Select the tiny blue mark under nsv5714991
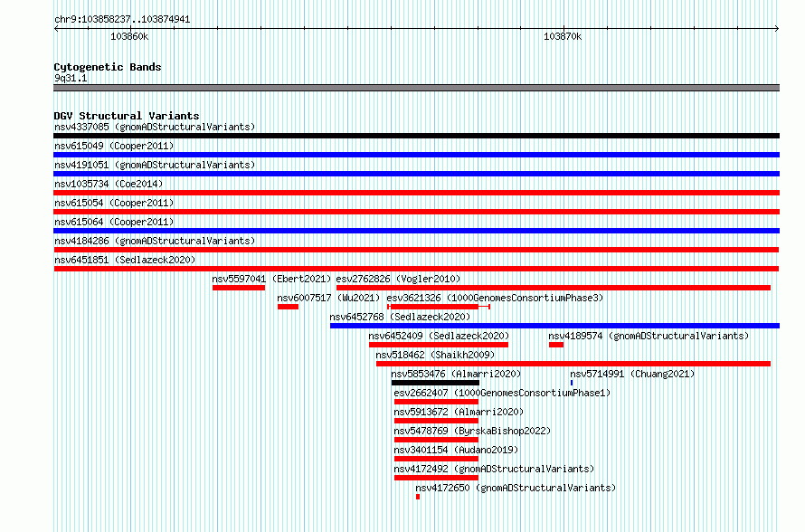805x532 pixels. point(572,383)
